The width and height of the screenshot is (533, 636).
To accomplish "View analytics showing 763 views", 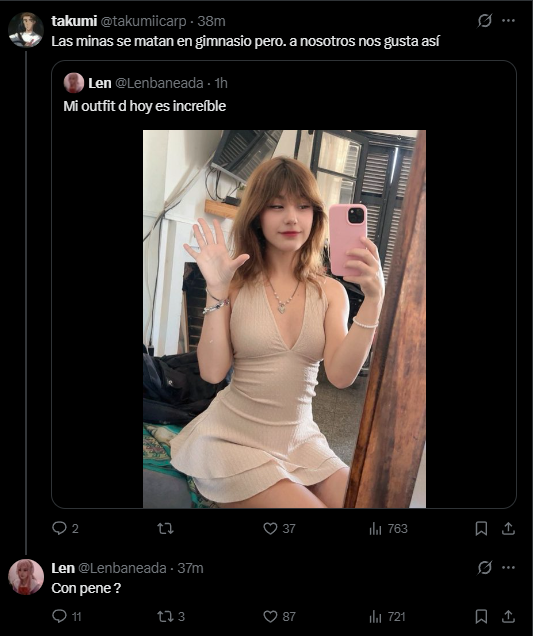I will [x=388, y=529].
